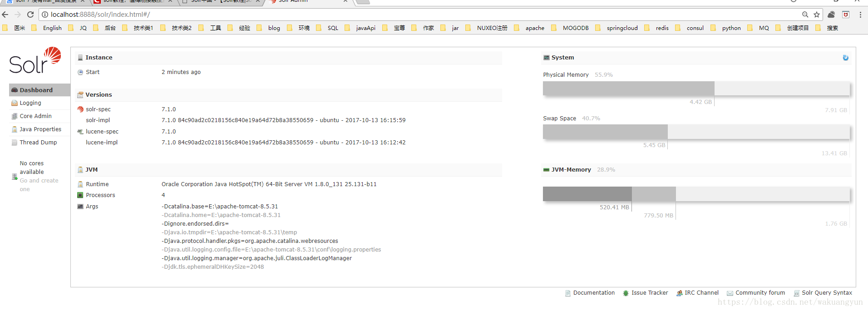Click the JVM-Memory usage bar
Screen dimensions: 868x311
[x=696, y=194]
